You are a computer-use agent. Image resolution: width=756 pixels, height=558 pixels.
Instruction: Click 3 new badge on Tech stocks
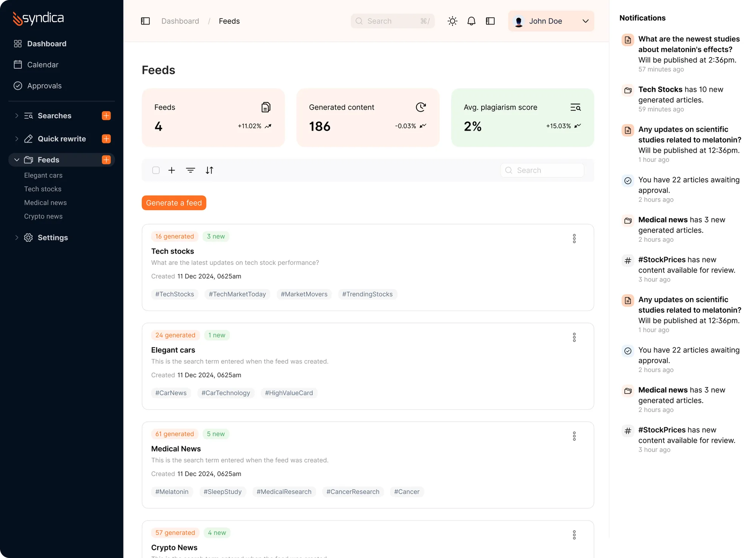pyautogui.click(x=216, y=236)
